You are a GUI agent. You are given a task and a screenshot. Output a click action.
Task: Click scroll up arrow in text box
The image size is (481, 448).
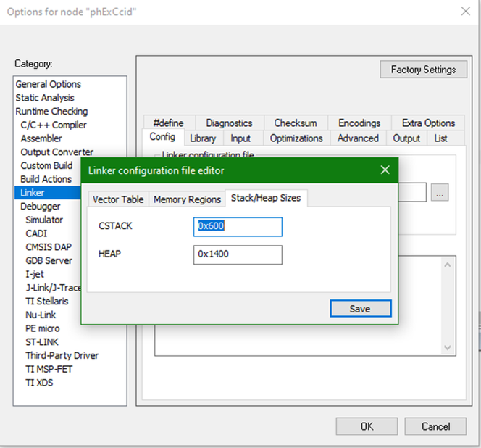(x=447, y=265)
